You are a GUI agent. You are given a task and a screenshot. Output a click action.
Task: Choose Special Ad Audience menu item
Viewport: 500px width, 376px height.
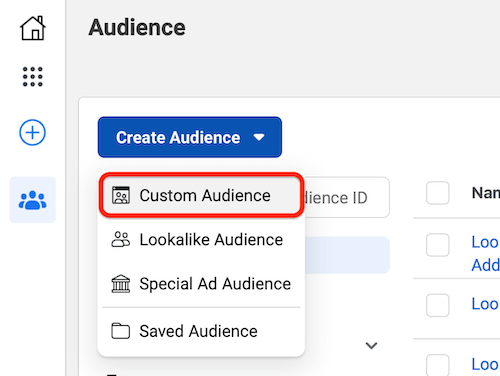201,284
